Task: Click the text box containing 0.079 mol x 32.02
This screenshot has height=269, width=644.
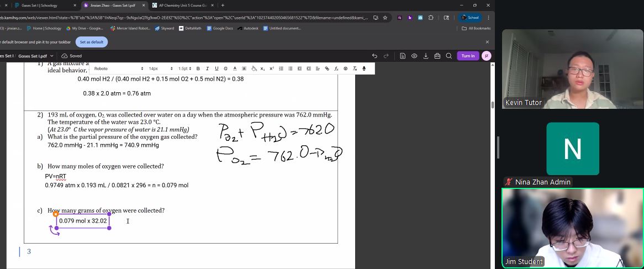Action: click(x=83, y=221)
